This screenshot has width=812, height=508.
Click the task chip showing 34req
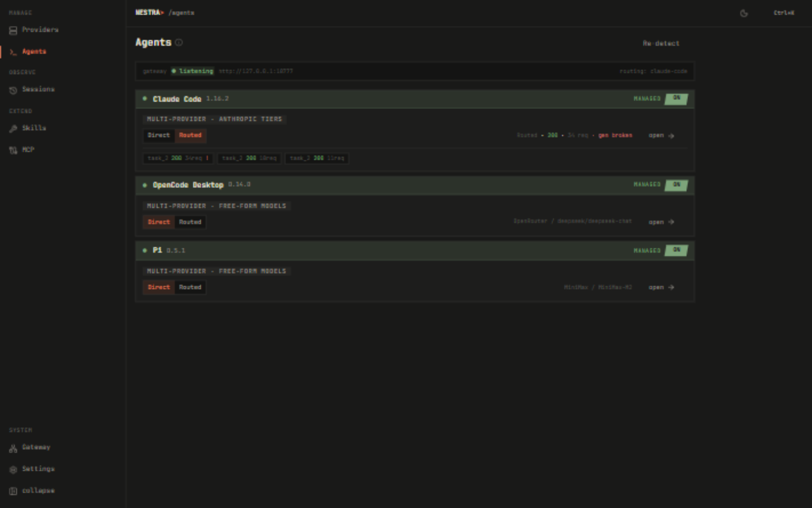click(178, 159)
